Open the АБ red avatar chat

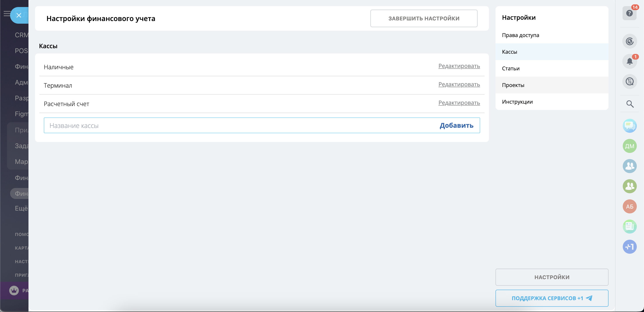coord(629,206)
